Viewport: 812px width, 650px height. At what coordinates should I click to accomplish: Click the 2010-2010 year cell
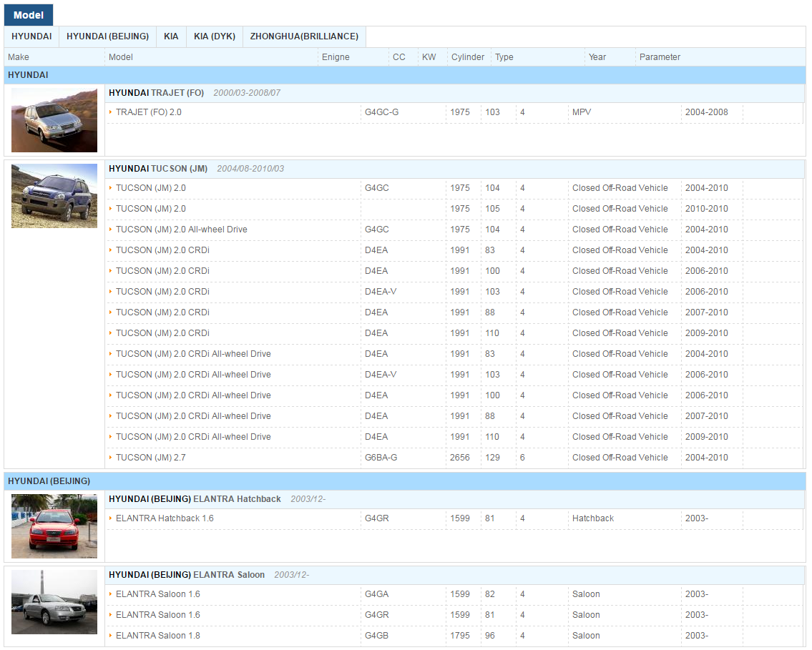(706, 209)
